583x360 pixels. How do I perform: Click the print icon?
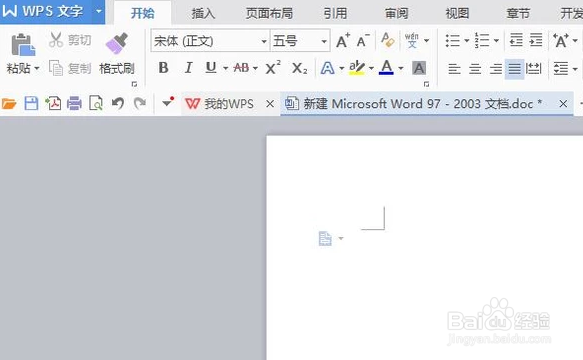click(74, 103)
